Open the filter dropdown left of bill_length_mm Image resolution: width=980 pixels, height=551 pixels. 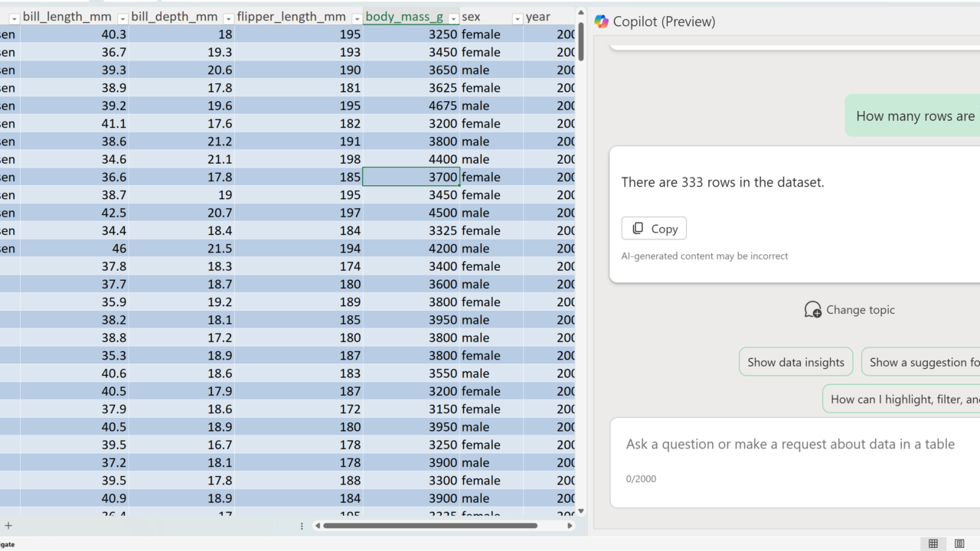tap(14, 18)
